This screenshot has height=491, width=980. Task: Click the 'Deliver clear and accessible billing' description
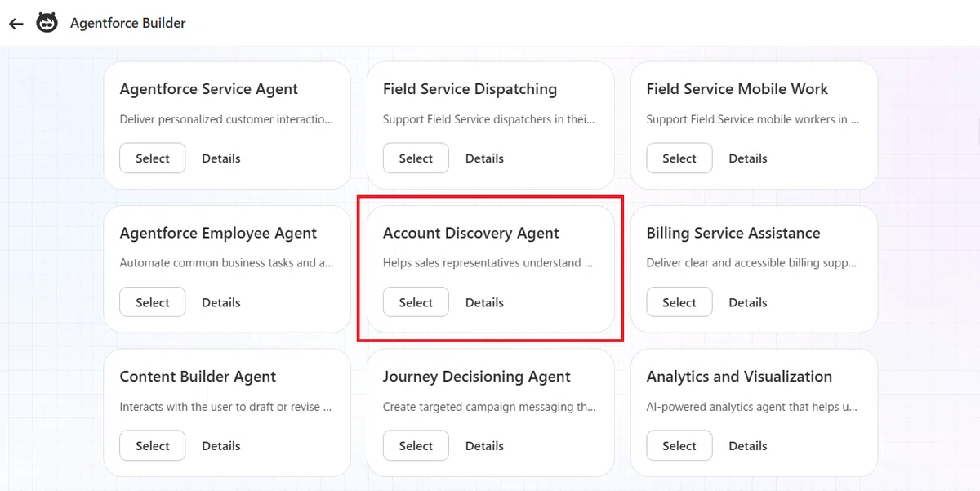(751, 263)
